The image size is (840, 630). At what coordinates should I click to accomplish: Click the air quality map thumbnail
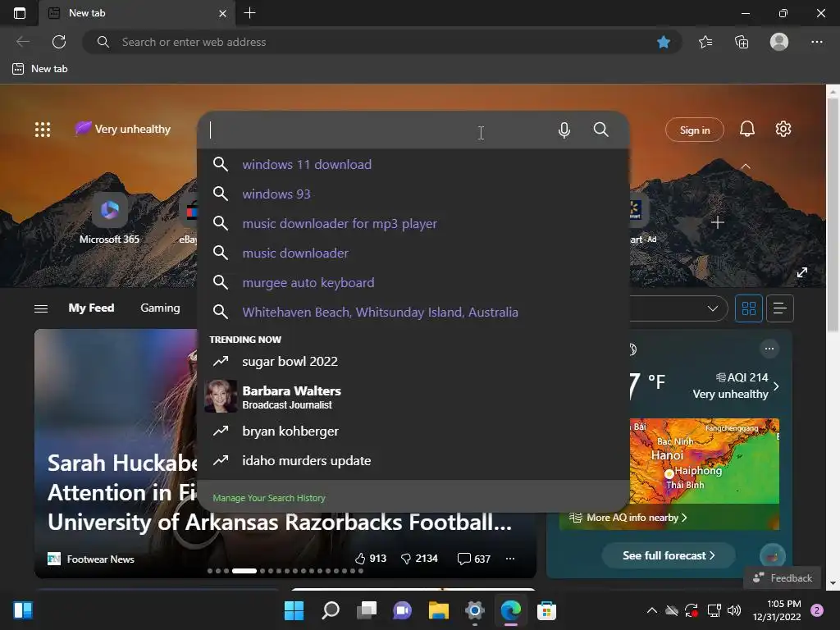pyautogui.click(x=704, y=461)
